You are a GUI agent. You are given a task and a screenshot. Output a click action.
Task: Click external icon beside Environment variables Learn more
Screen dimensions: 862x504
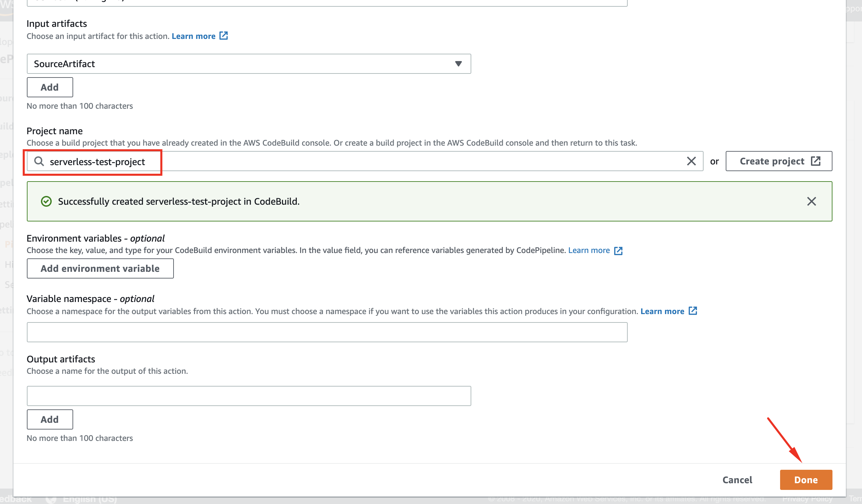point(618,251)
